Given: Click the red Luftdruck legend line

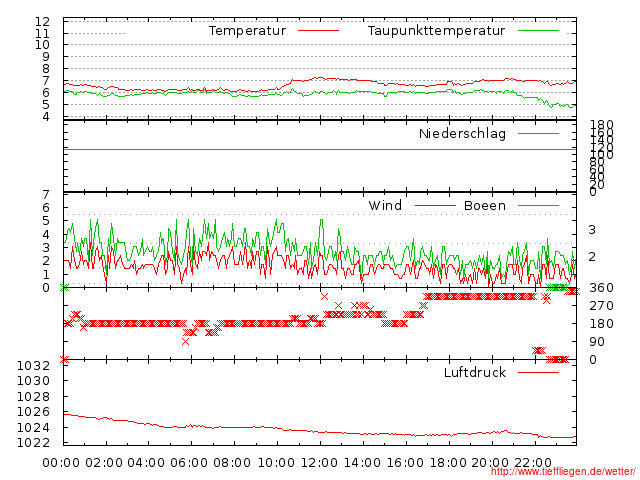Looking at the screenshot, I should point(538,372).
